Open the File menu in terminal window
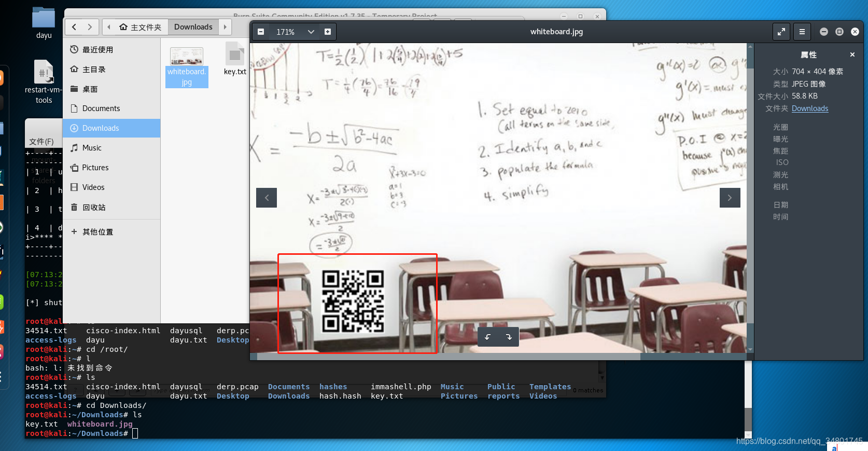 tap(41, 141)
